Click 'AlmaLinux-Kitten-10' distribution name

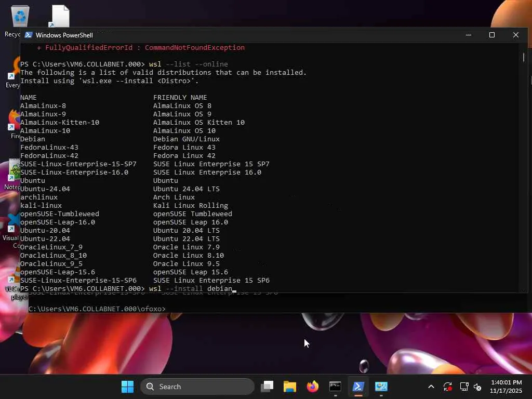[x=60, y=123]
